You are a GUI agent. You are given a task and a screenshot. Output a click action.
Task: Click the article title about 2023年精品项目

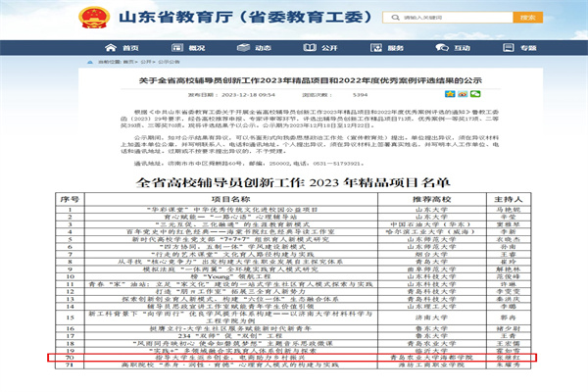coord(310,80)
